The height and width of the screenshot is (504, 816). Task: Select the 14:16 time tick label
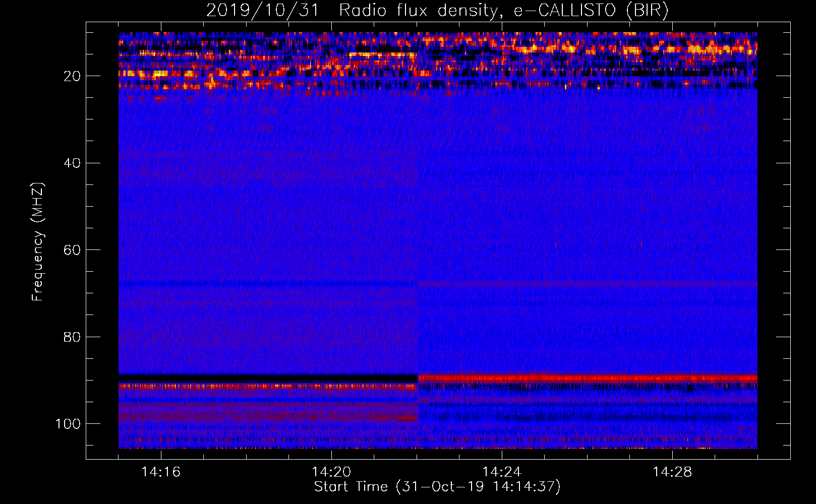coord(161,472)
